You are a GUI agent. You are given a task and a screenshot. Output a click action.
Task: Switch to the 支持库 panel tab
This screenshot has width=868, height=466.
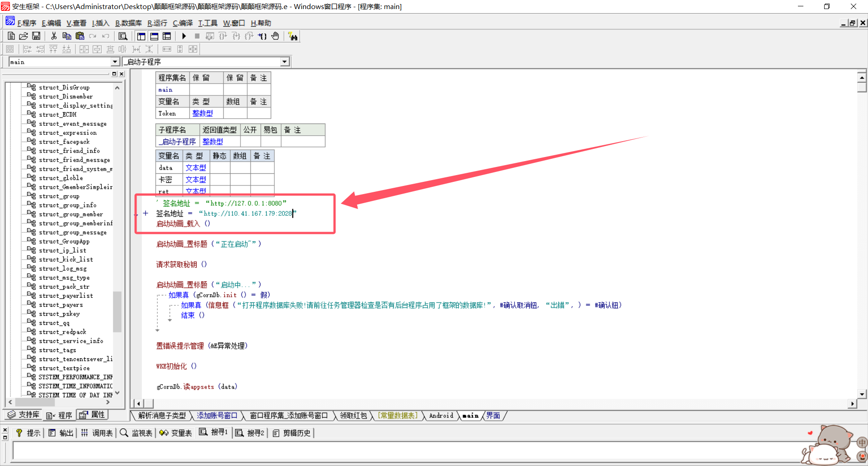(24, 415)
